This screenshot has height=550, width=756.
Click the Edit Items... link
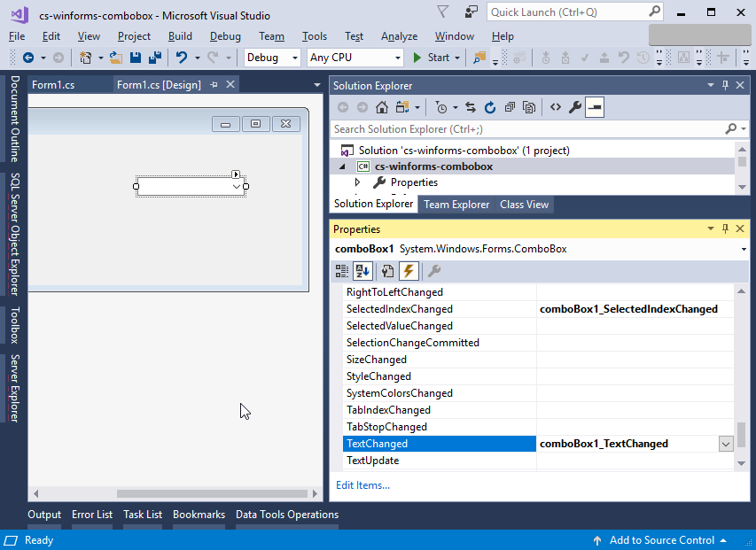[363, 485]
